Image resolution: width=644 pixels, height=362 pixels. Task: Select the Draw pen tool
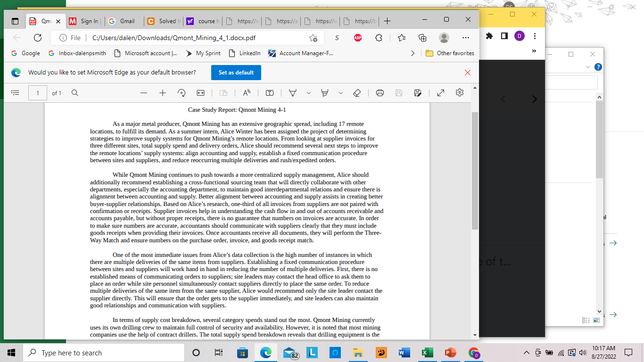click(293, 93)
